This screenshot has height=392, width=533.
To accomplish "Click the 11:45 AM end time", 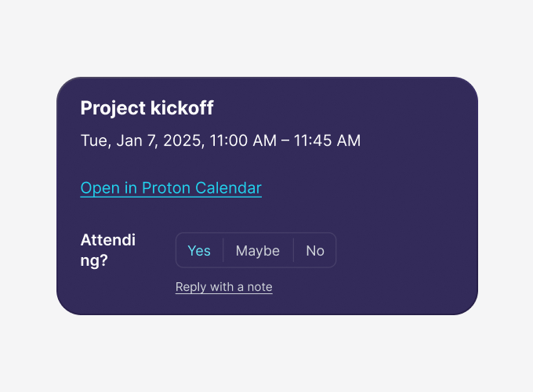I will tap(327, 141).
